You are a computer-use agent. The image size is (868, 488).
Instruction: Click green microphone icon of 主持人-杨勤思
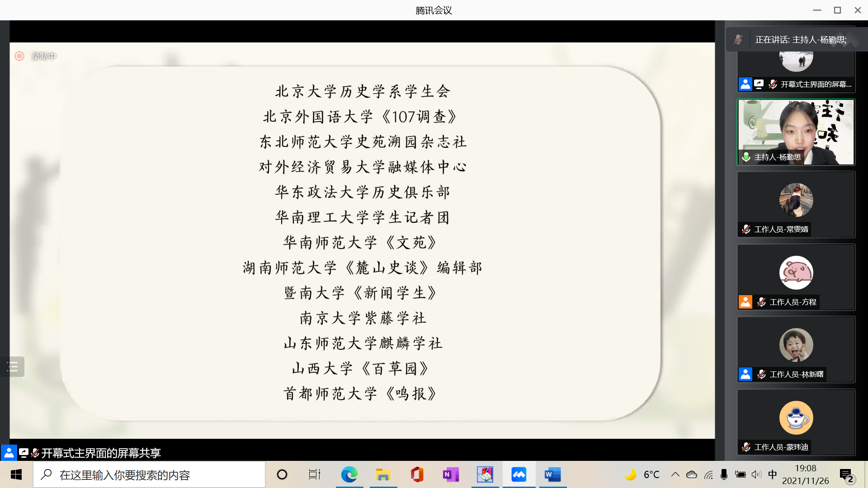(746, 157)
